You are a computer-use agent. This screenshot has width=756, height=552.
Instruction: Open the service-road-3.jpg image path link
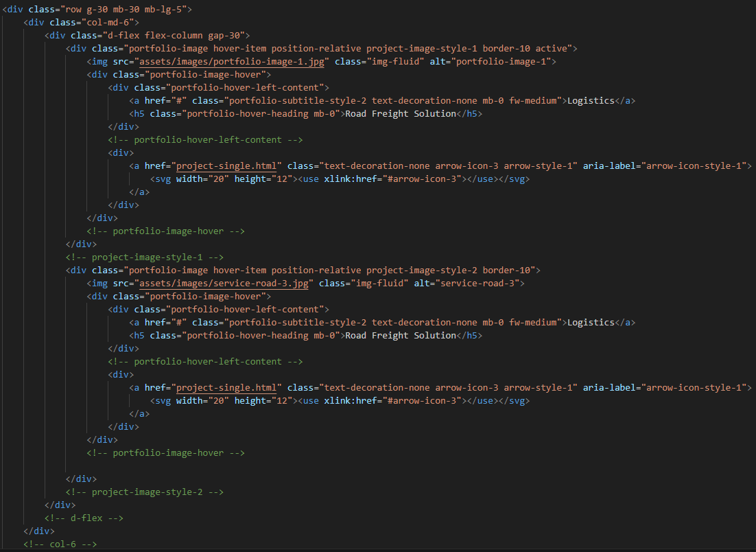click(x=226, y=284)
